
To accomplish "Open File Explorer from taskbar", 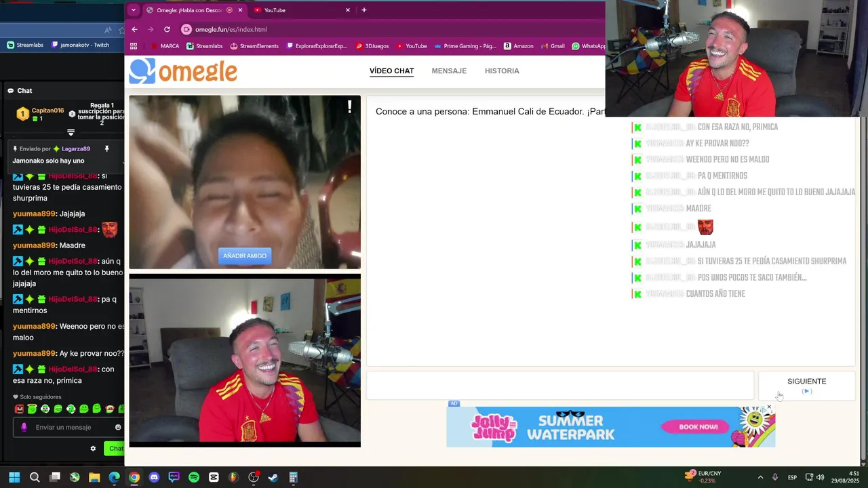I will (94, 477).
